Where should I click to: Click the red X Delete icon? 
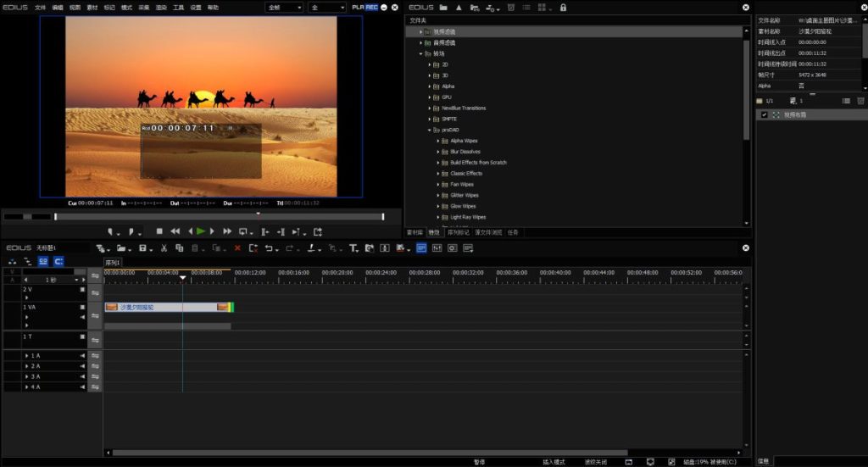pyautogui.click(x=237, y=247)
